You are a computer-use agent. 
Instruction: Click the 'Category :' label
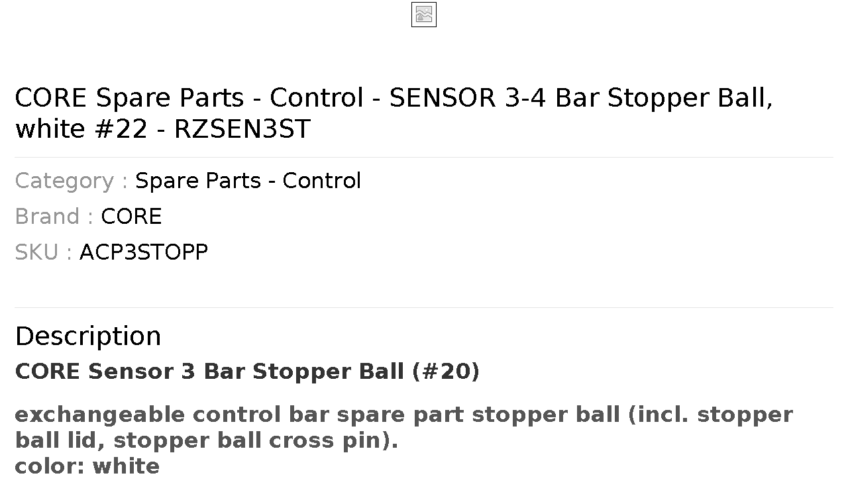pos(72,181)
